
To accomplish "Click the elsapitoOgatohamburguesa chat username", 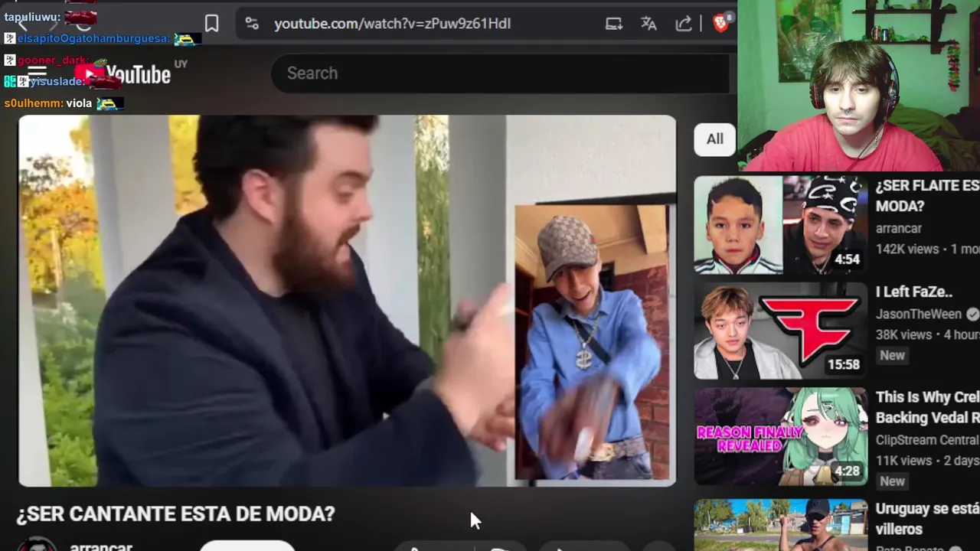I will click(x=93, y=38).
